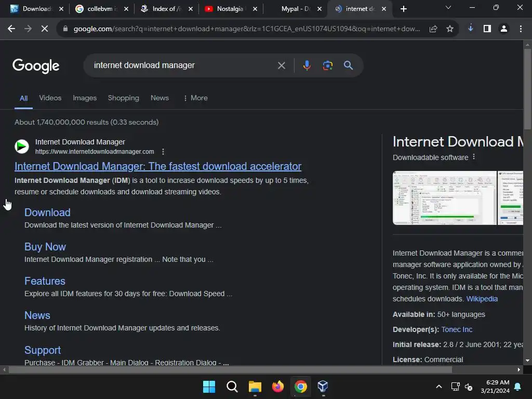Open the Chrome profile icon
The width and height of the screenshot is (532, 399).
click(504, 29)
